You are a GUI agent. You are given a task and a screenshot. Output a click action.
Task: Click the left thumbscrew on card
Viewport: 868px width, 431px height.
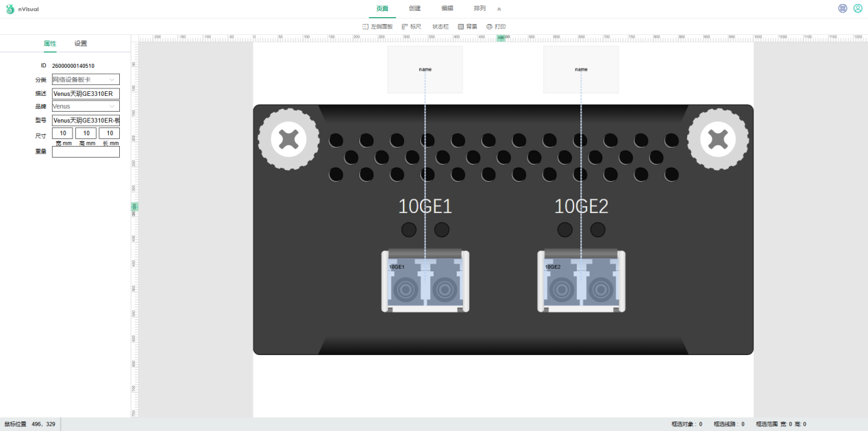[288, 140]
